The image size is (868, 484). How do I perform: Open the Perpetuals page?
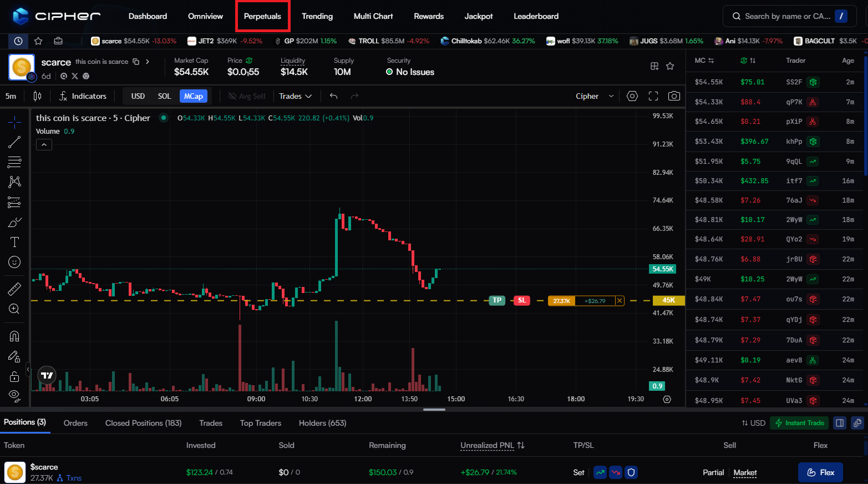(x=262, y=16)
